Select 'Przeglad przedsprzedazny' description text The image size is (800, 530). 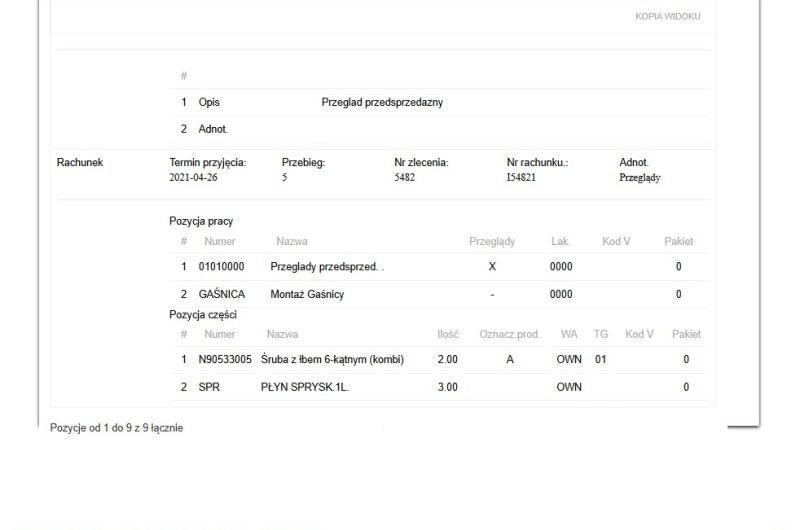(x=382, y=103)
